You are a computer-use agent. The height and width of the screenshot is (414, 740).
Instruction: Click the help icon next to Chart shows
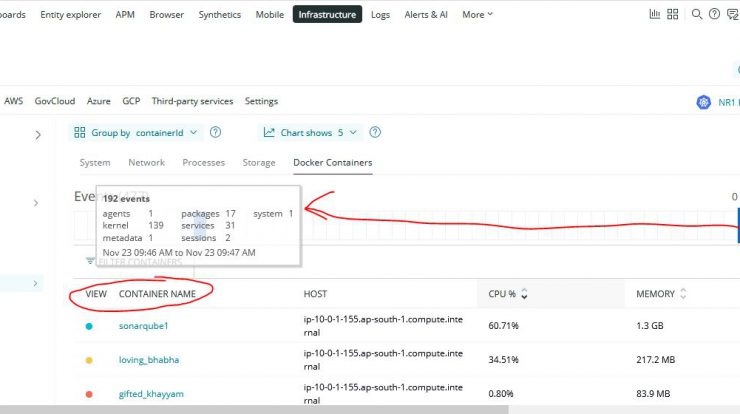pyautogui.click(x=375, y=132)
